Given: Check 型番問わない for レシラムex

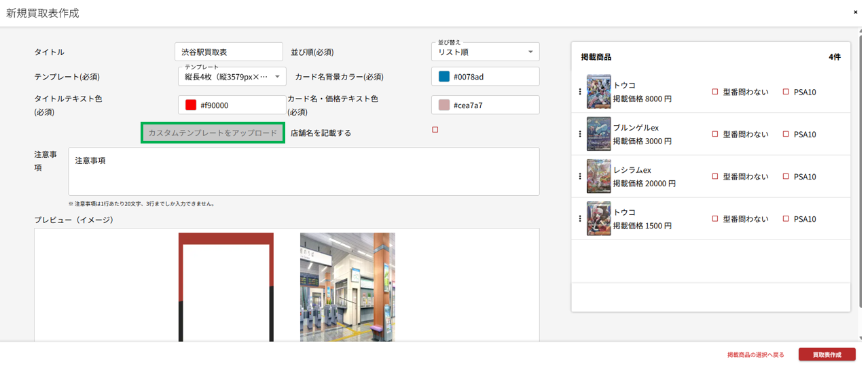Looking at the screenshot, I should 715,176.
